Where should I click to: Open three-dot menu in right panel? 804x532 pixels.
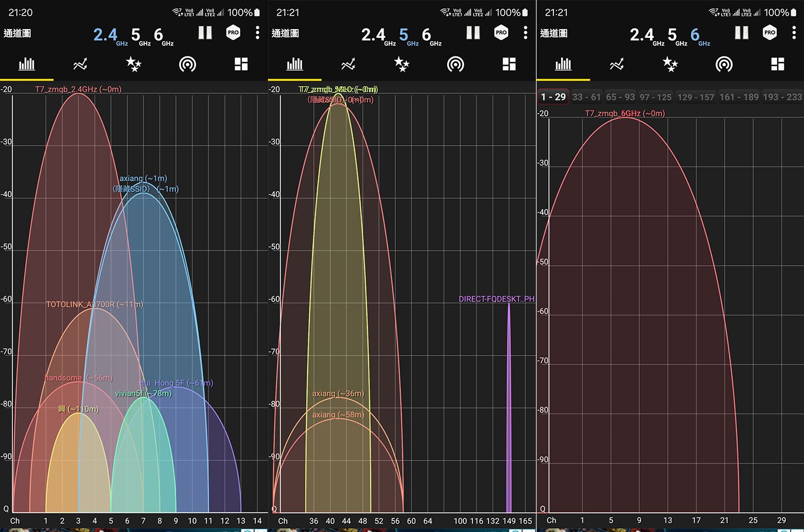(794, 33)
